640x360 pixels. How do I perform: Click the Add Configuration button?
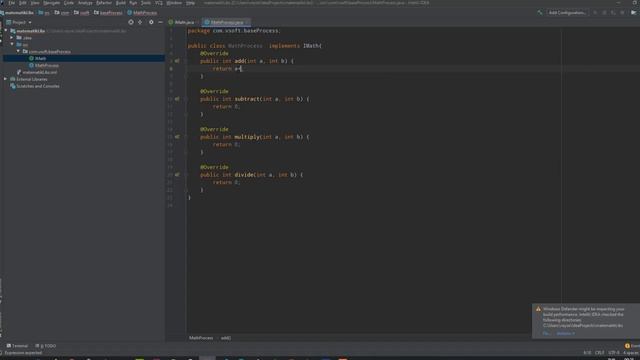pos(567,13)
